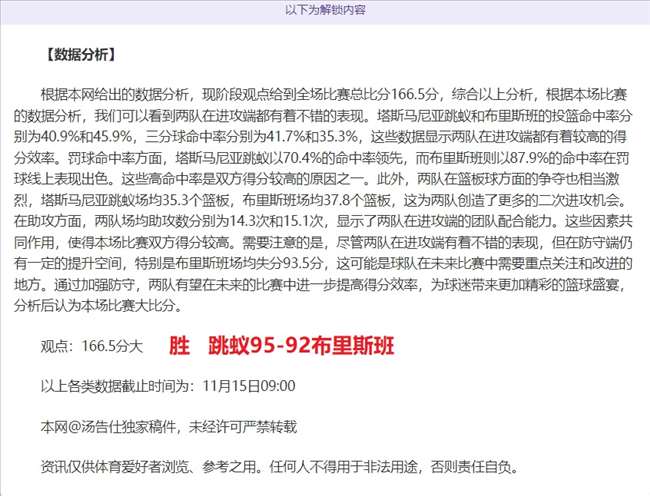
Task: Click the line mentioning 场均失分93.5分
Action: click(x=323, y=263)
